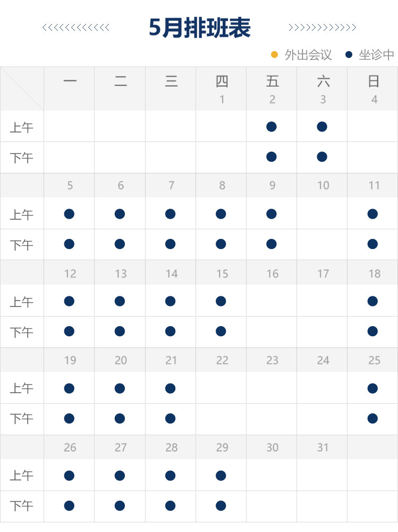The width and height of the screenshot is (398, 532).
Task: Click the left arrow chevrons by the title
Action: coord(76,28)
